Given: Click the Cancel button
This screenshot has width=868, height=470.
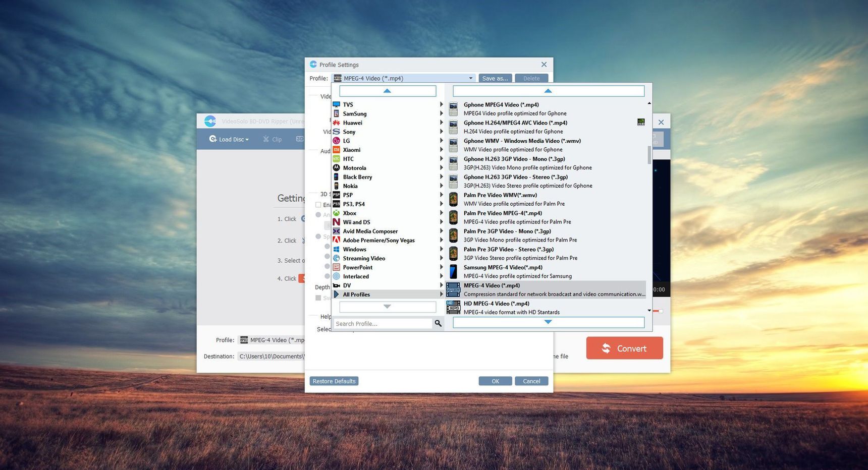Looking at the screenshot, I should click(531, 381).
